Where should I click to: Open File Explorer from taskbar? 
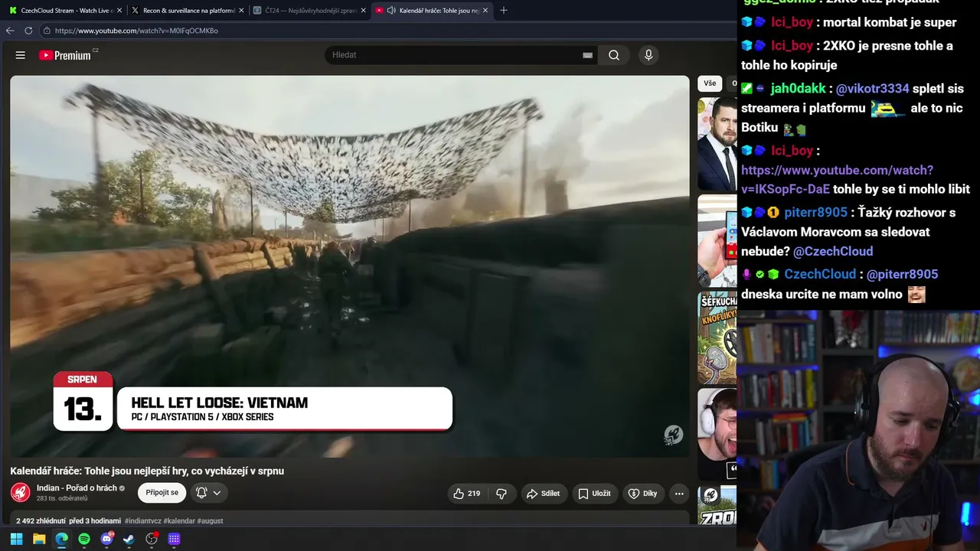click(x=39, y=539)
